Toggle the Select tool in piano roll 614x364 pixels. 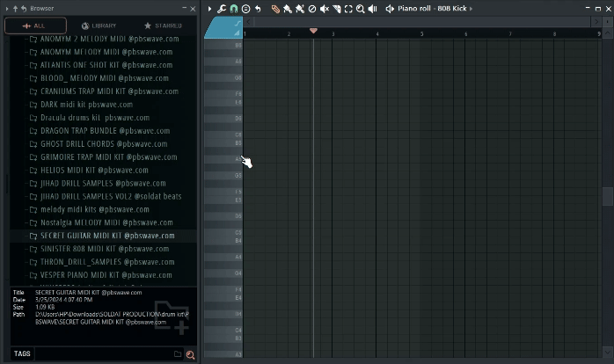pos(348,9)
